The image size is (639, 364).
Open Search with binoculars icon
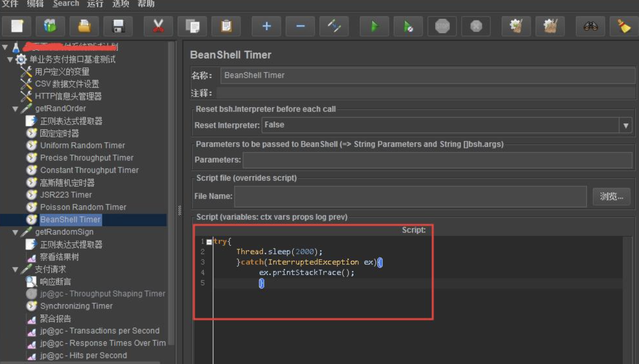tap(591, 26)
